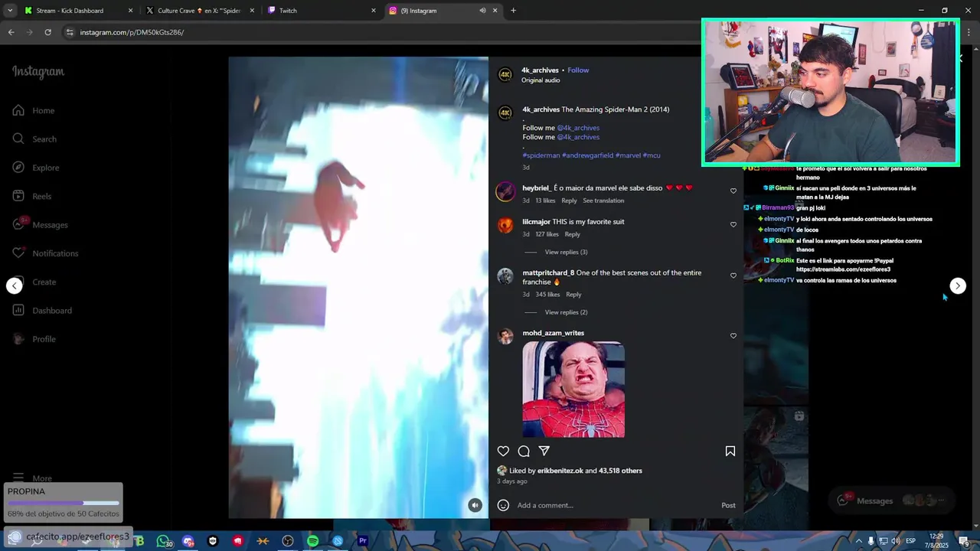980x551 pixels.
Task: See translation of heybriel_ comment
Action: (603, 201)
